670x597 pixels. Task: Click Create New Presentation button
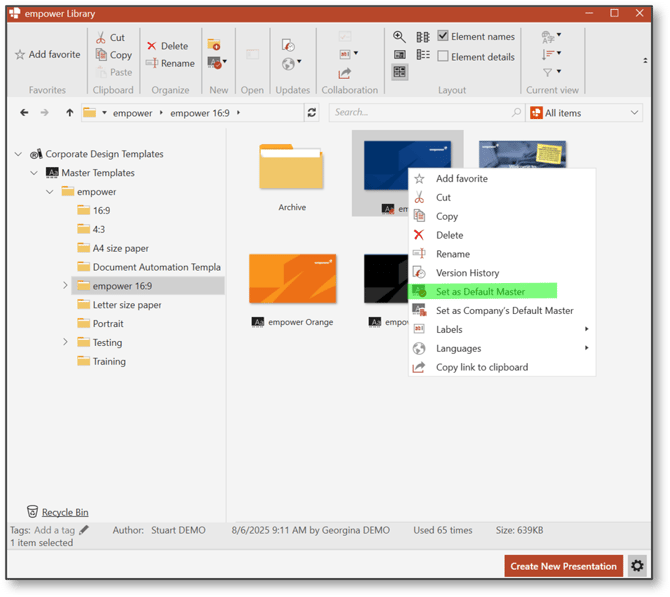pos(563,566)
